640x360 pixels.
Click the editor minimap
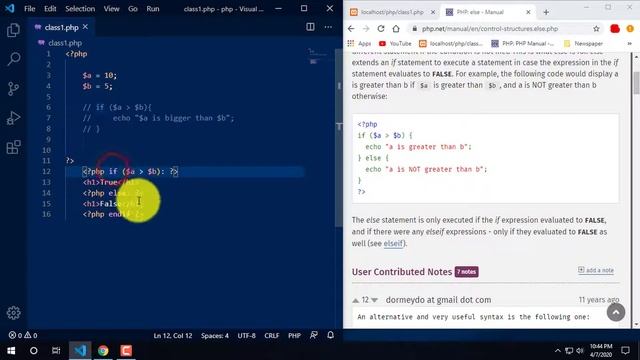318,56
